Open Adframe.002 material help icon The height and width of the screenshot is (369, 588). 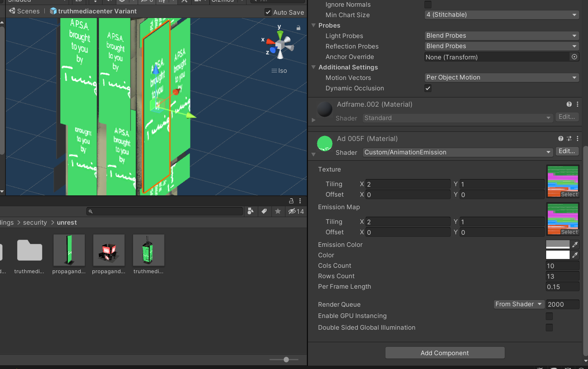tap(569, 104)
